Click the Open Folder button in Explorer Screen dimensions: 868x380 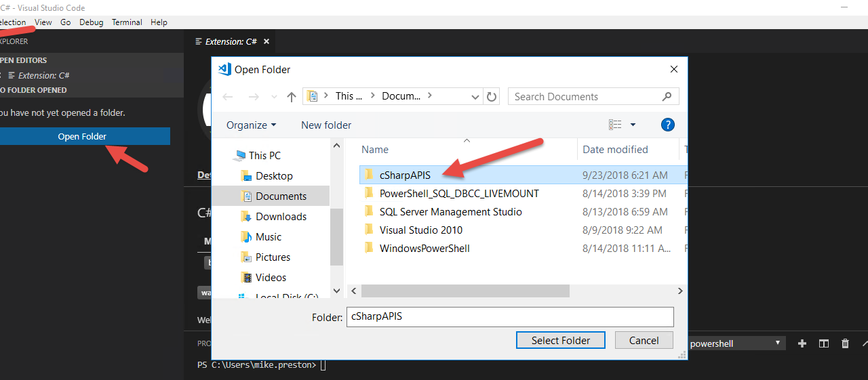[82, 136]
